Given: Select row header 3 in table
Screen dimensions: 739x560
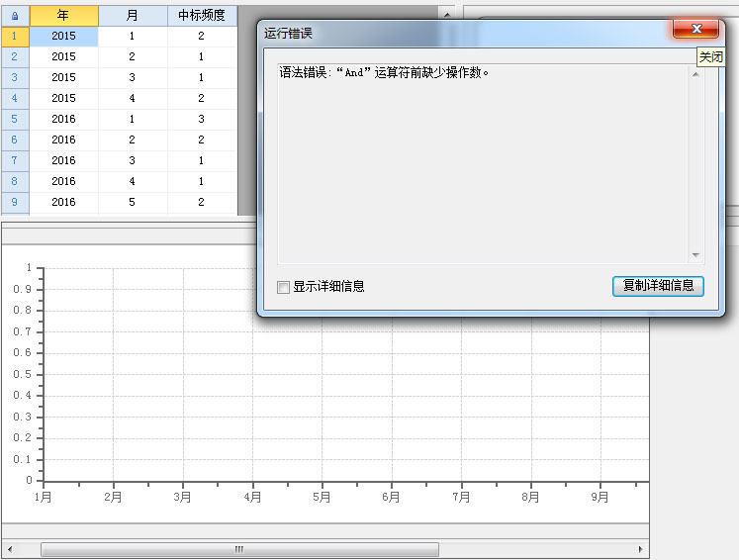Looking at the screenshot, I should (15, 78).
